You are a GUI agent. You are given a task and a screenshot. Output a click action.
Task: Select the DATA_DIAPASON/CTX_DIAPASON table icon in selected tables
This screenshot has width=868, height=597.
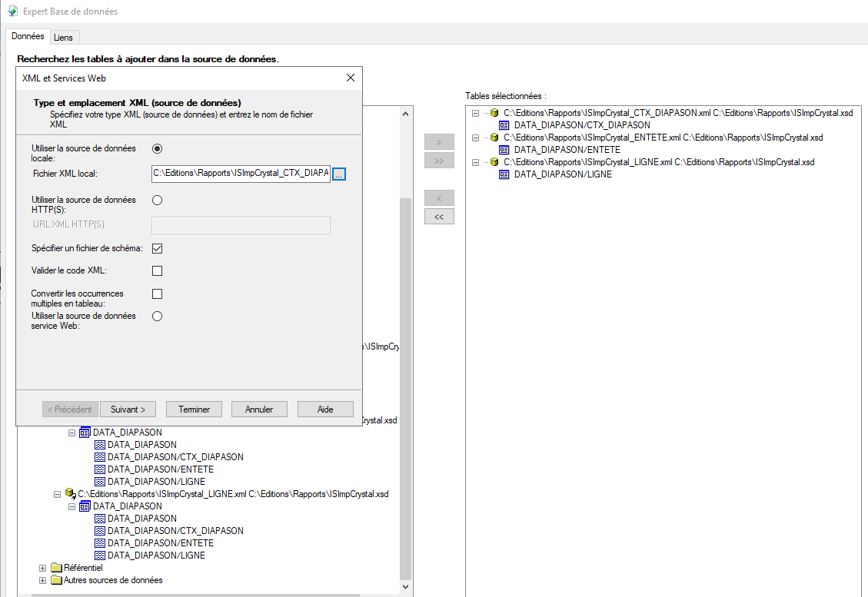504,125
